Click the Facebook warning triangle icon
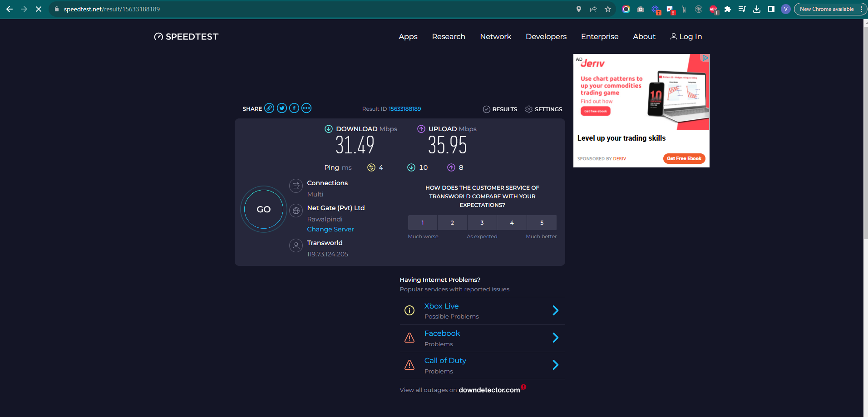The height and width of the screenshot is (417, 868). click(x=409, y=338)
